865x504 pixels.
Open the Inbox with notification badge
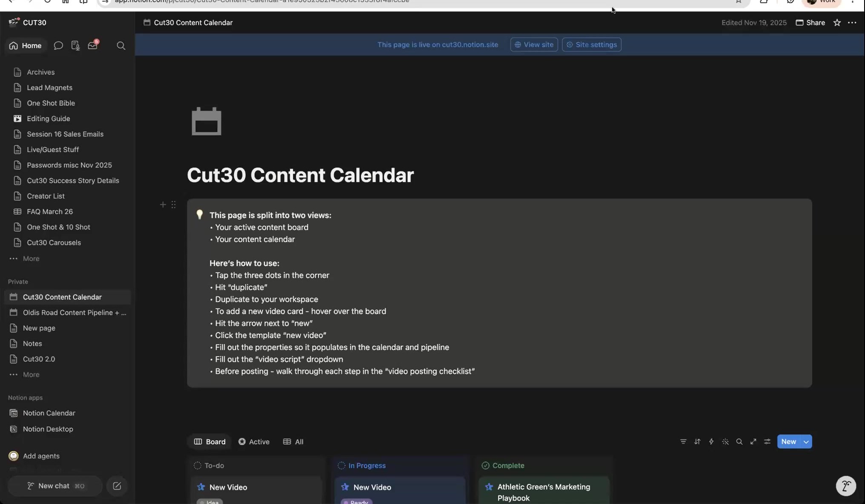(x=93, y=45)
